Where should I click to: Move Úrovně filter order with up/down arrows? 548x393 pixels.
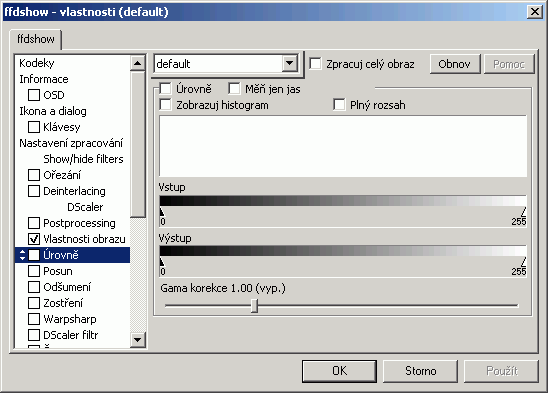coord(22,255)
